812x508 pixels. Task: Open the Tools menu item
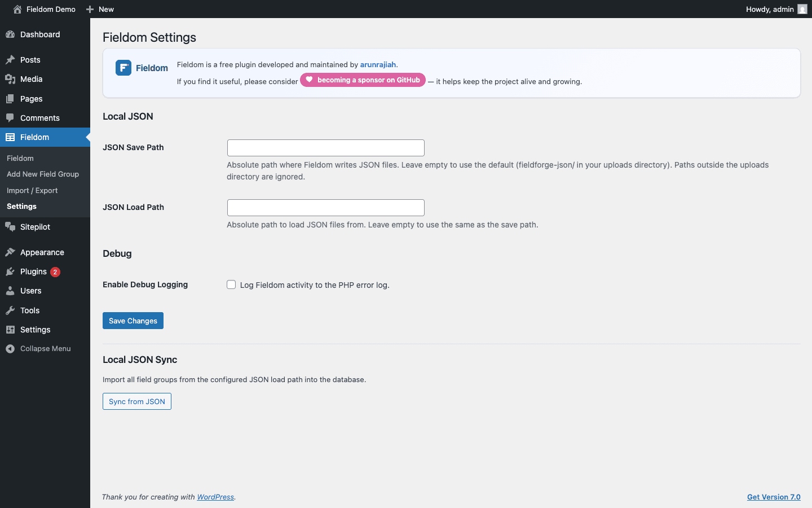(45, 310)
